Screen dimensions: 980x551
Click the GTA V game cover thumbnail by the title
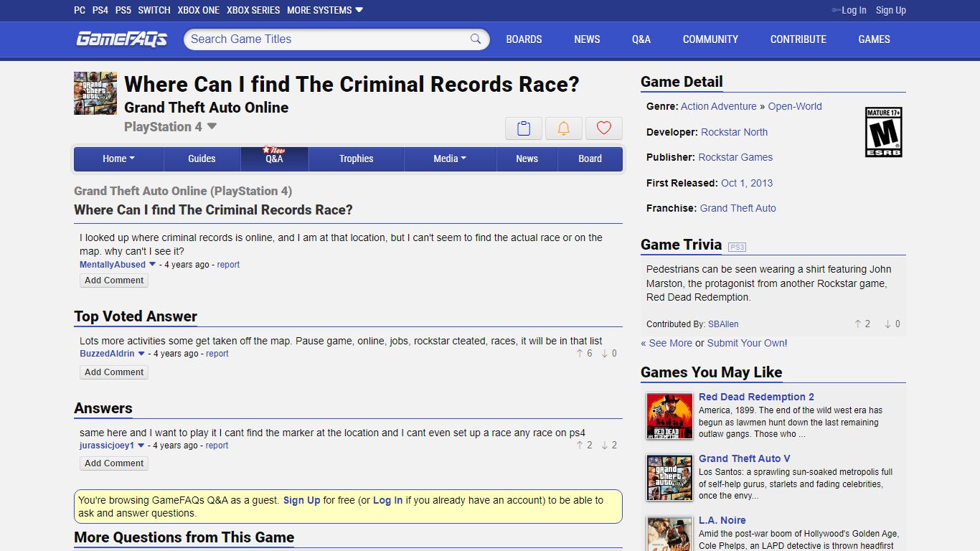[95, 93]
